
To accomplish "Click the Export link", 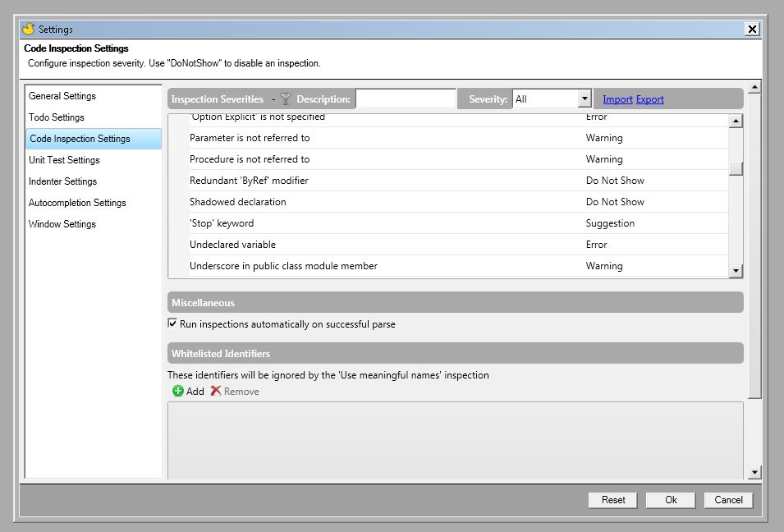I will [649, 99].
